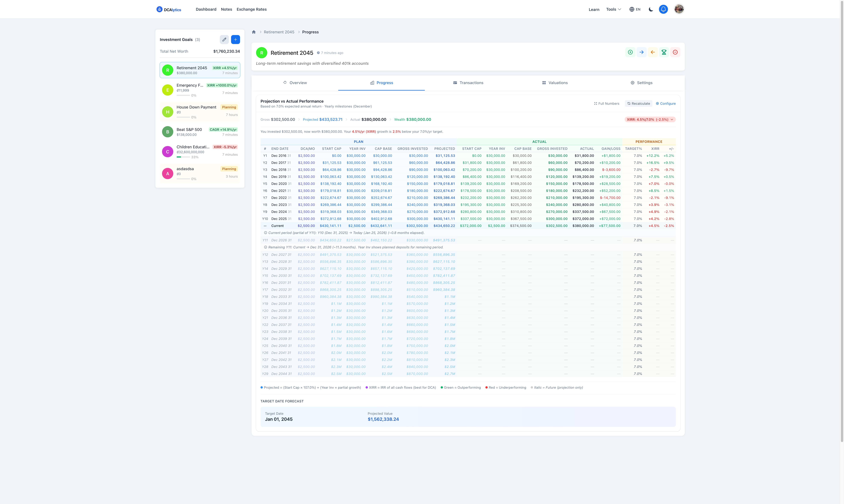Click Children Education progress bar
Screen dimensions: 844x504
click(x=183, y=157)
